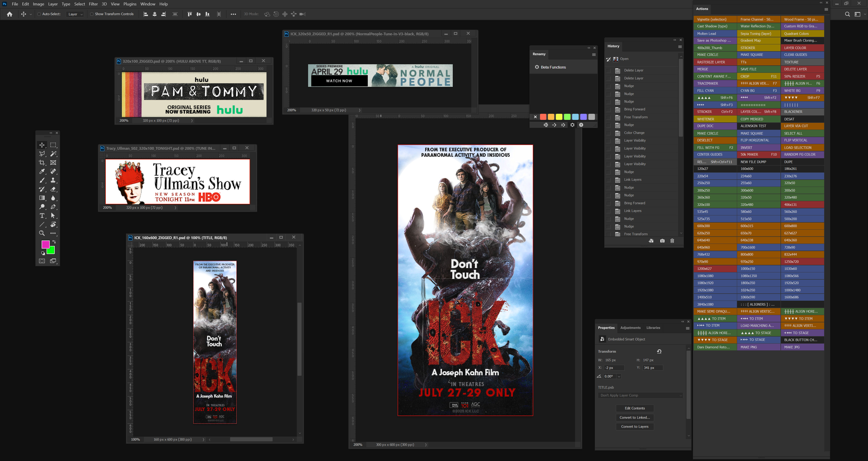The height and width of the screenshot is (461, 868).
Task: Switch to the Adjustments tab
Action: 630,328
